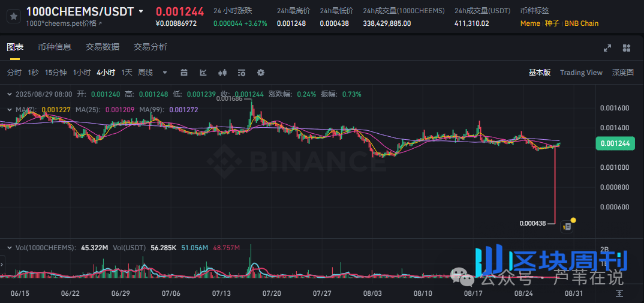Switch to the 交易数据 tab

point(103,47)
